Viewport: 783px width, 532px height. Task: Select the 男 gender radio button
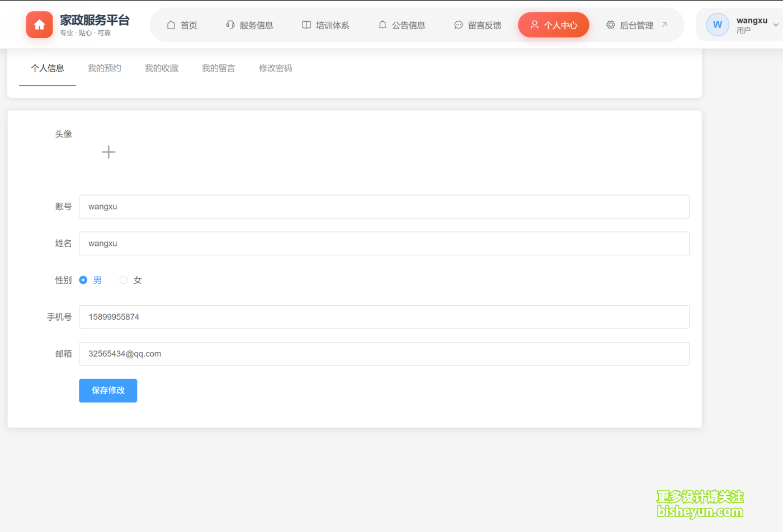coord(83,280)
